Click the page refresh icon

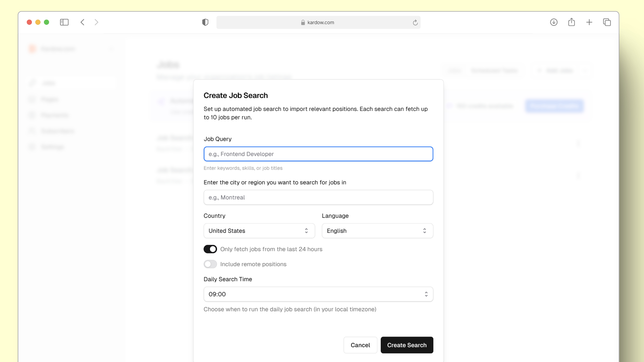tap(415, 22)
